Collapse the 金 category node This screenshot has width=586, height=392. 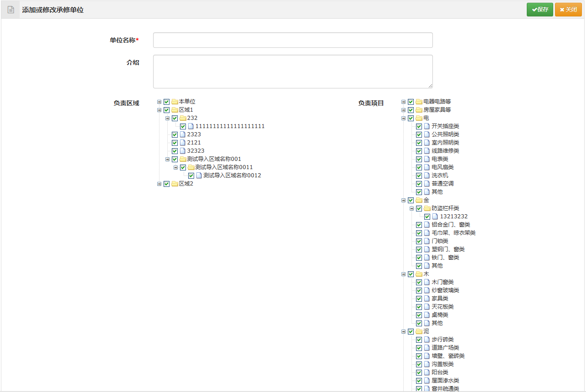403,200
